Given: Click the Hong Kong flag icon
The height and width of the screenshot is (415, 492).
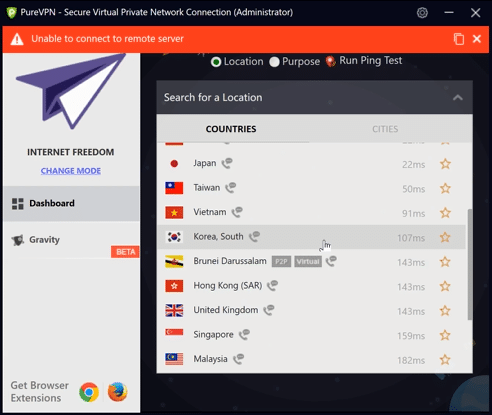Looking at the screenshot, I should (174, 286).
